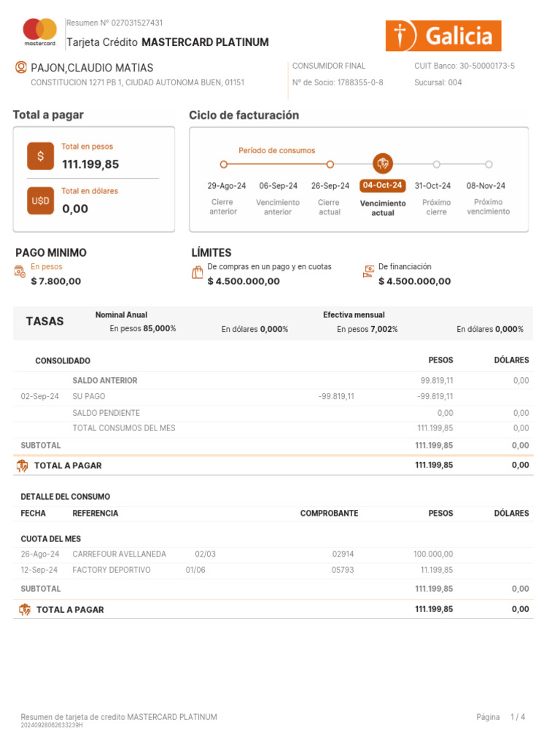Click the SALDO PENDIENTE row label
Viewport: 560px width, 747px height.
[106, 413]
